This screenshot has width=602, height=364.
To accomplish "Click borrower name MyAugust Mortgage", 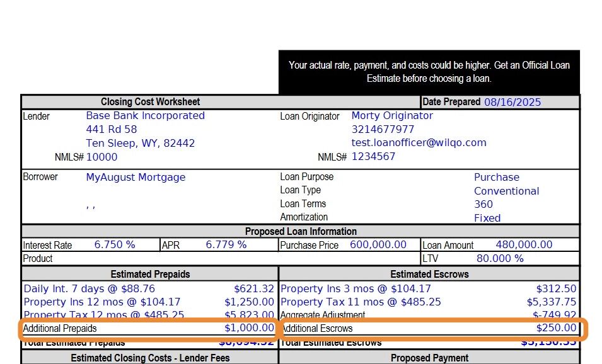I will click(136, 177).
